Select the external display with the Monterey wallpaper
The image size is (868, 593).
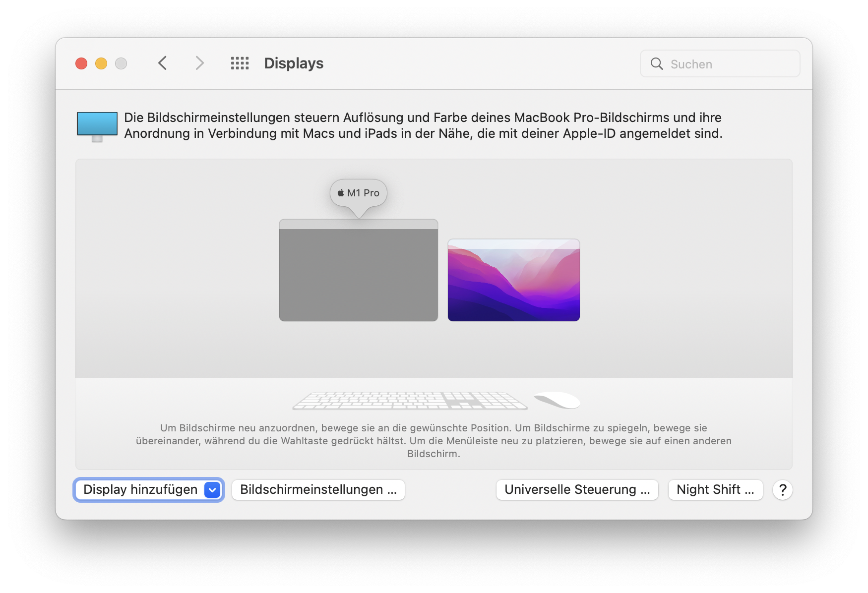coord(513,280)
